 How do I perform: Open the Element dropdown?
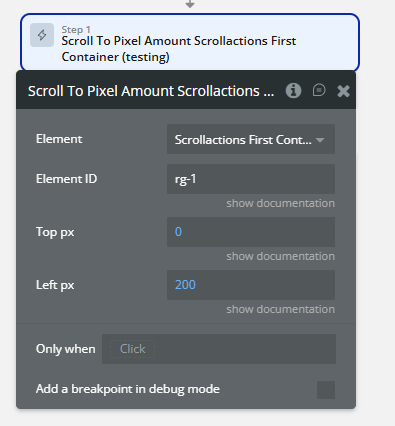[x=251, y=139]
